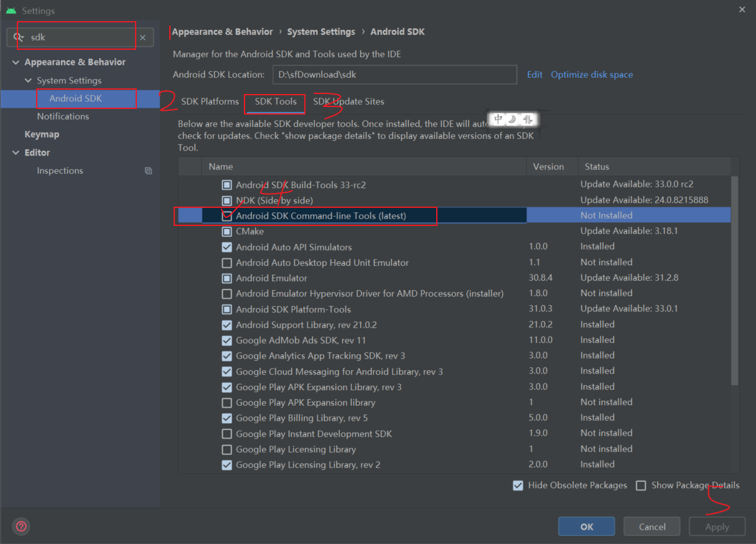Uncheck Google Cloud Messaging for Android Library
This screenshot has width=756, height=544.
pos(227,372)
